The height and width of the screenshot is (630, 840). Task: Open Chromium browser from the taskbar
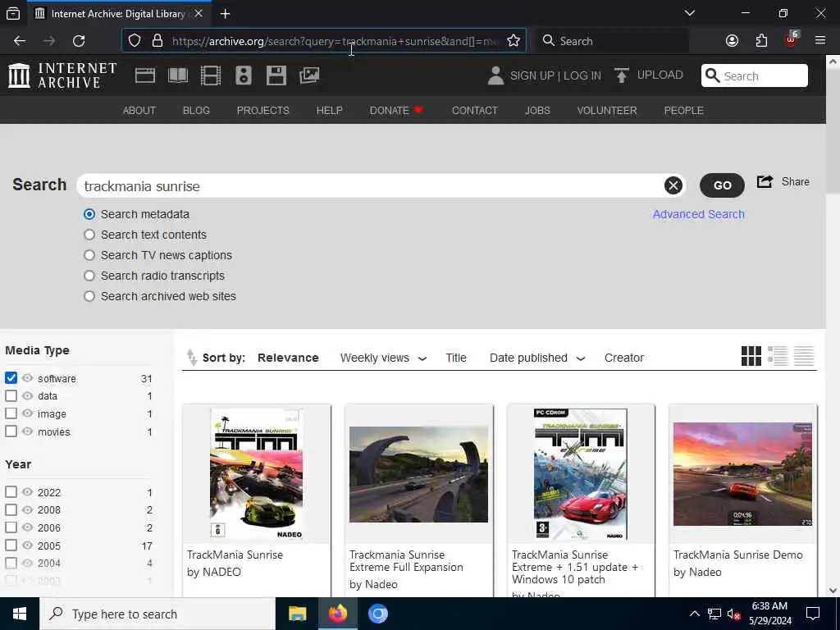click(x=377, y=614)
